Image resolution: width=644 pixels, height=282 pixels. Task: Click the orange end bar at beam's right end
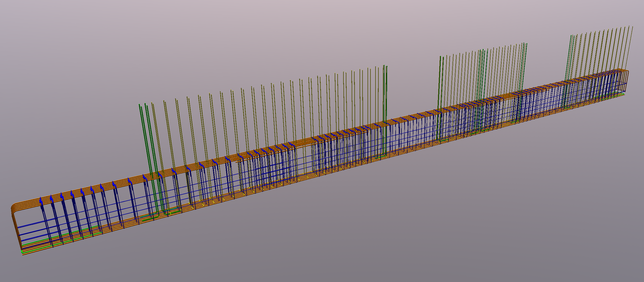pos(628,77)
